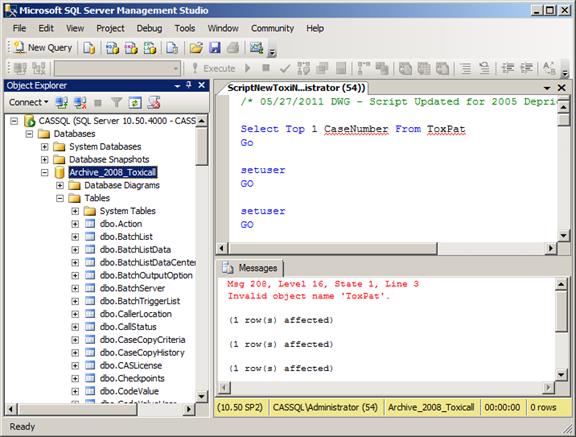Select the Messages results tab

coord(252,268)
